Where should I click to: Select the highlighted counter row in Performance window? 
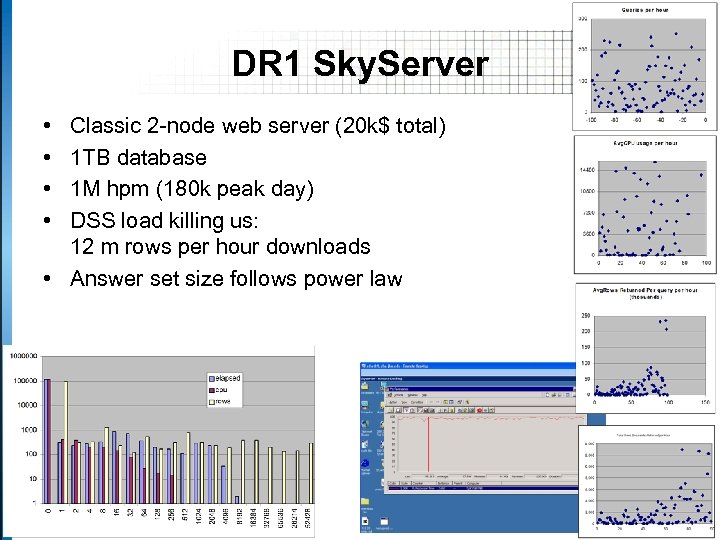(483, 488)
